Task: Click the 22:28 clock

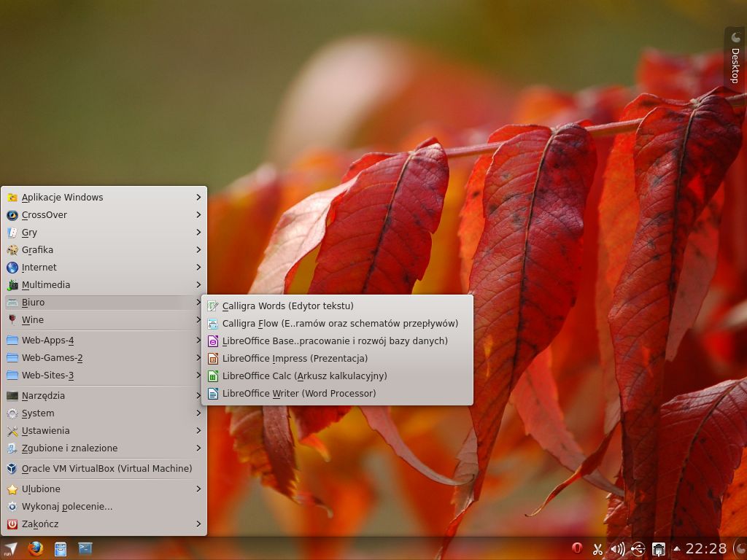Action: [x=706, y=549]
